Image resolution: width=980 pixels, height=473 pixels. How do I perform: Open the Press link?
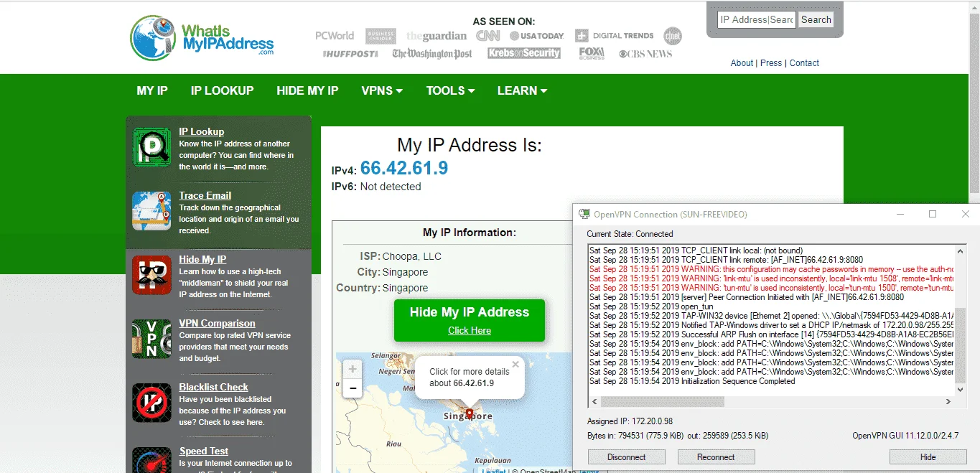coord(771,63)
